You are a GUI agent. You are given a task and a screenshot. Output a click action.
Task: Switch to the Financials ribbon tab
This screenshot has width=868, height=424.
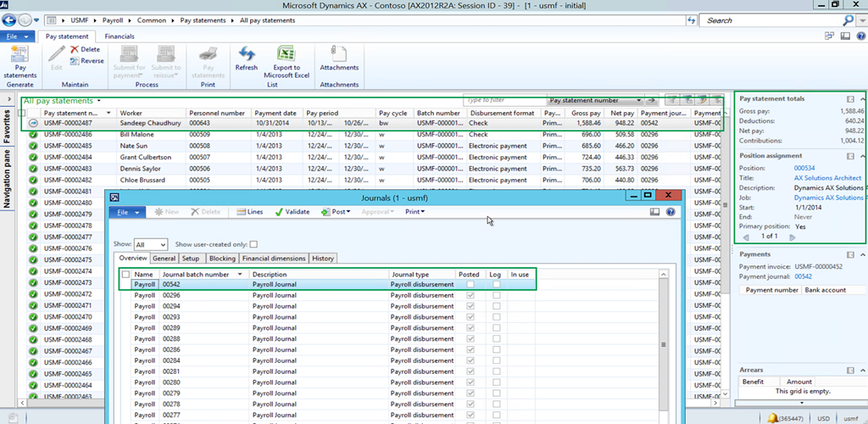[x=119, y=36]
